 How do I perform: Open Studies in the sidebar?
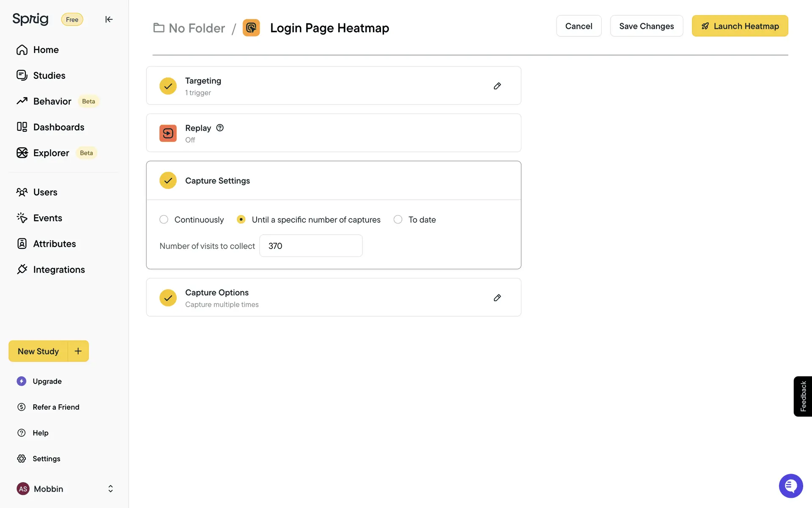49,75
